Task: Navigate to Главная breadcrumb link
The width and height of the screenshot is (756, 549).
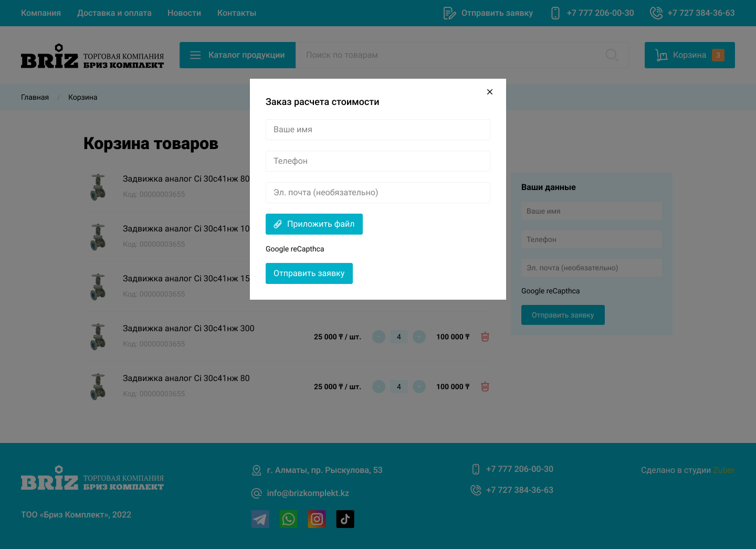Action: coord(35,97)
